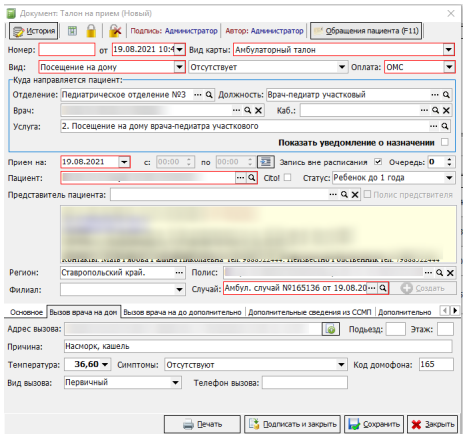Click the schedule picker icon next to time fields
The image size is (465, 434).
click(x=266, y=162)
